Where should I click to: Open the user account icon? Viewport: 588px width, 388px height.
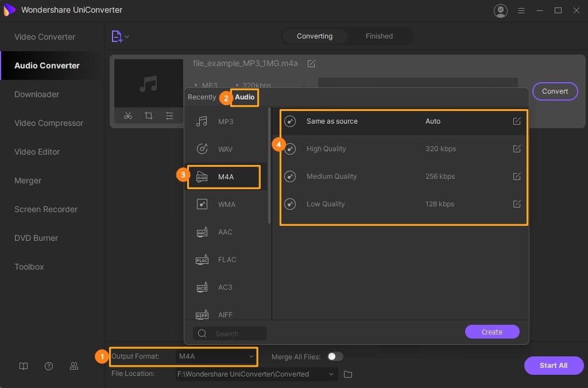500,10
